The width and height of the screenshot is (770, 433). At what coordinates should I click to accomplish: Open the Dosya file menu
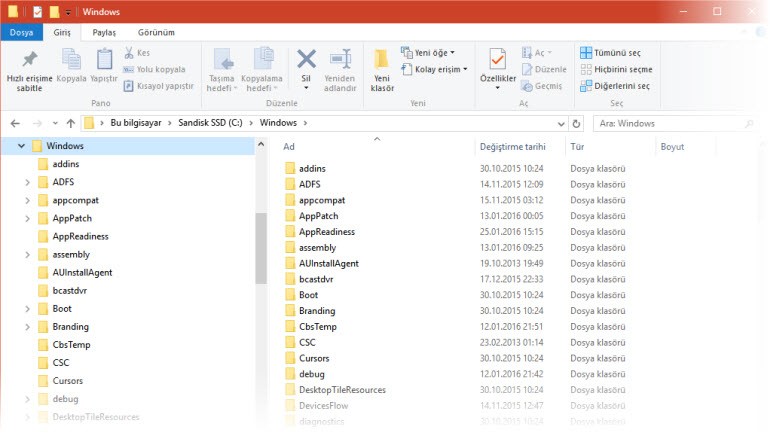tap(21, 32)
